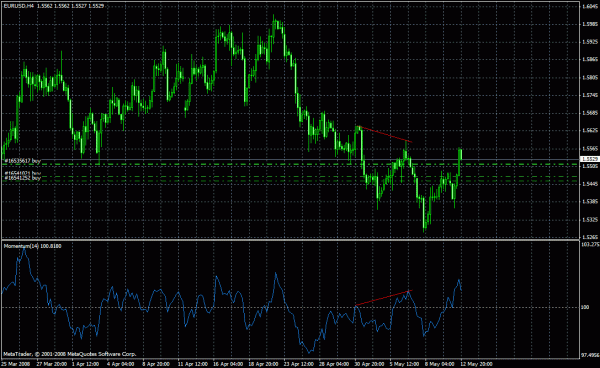600x368 pixels.
Task: Click the 1.5805 price axis label
Action: [x=590, y=77]
